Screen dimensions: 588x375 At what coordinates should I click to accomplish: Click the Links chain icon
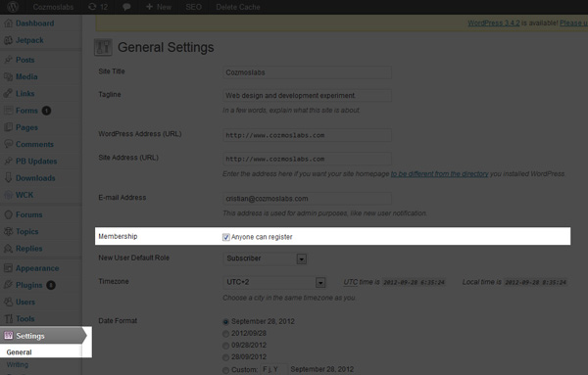(x=8, y=94)
